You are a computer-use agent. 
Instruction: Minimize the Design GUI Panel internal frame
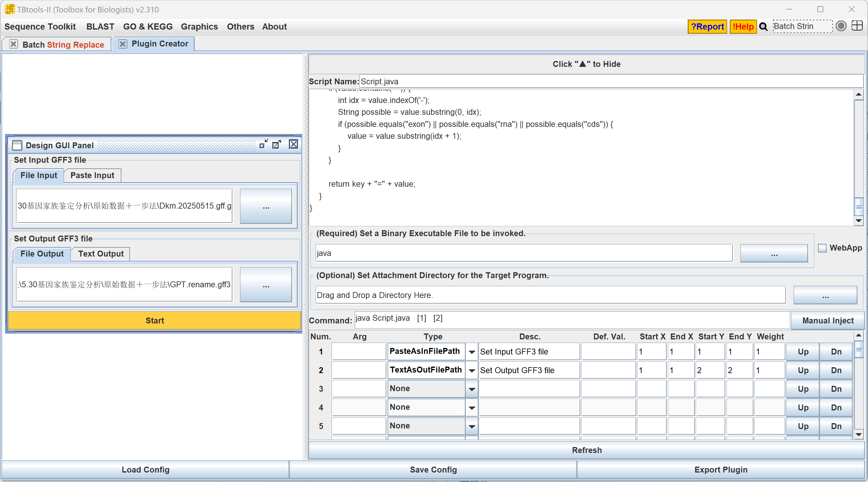263,144
